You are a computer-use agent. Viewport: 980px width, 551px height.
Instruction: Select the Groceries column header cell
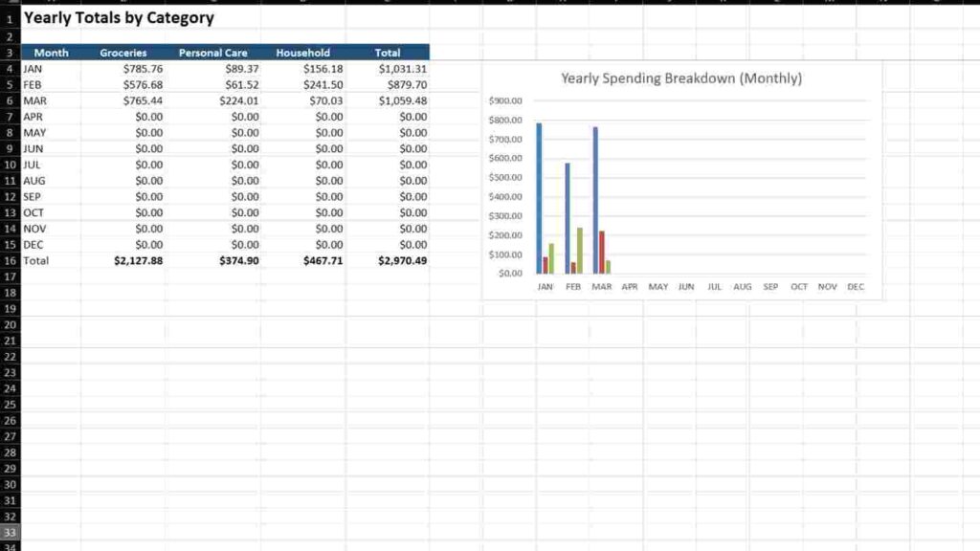122,53
